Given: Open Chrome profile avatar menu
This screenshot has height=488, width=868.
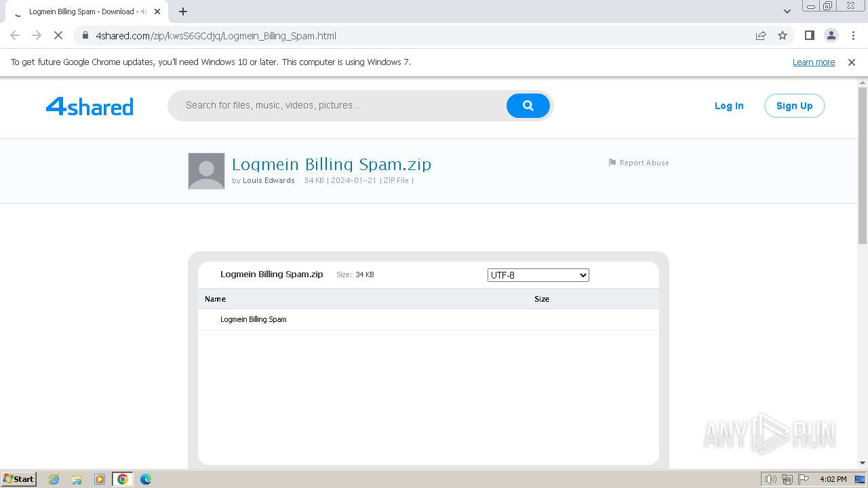Looking at the screenshot, I should [831, 35].
